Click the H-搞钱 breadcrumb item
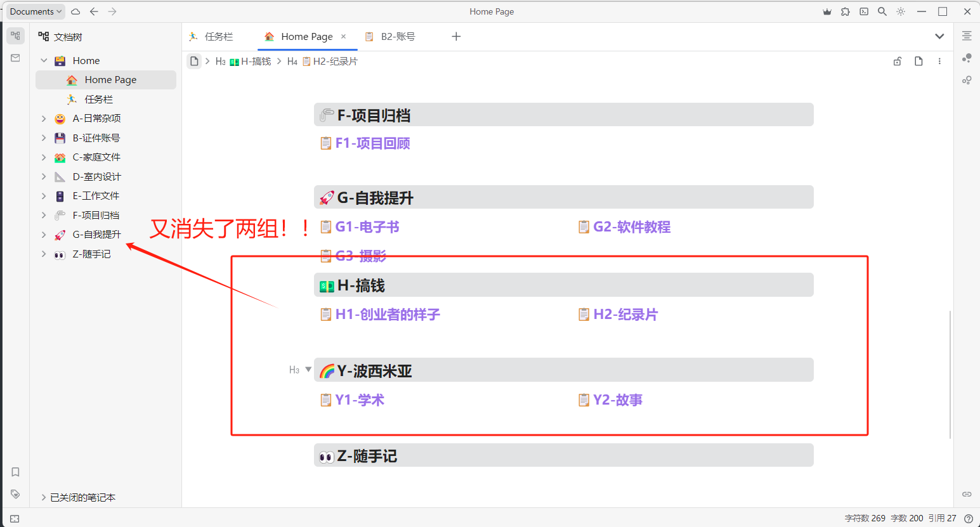Viewport: 980px width, 527px height. click(244, 62)
